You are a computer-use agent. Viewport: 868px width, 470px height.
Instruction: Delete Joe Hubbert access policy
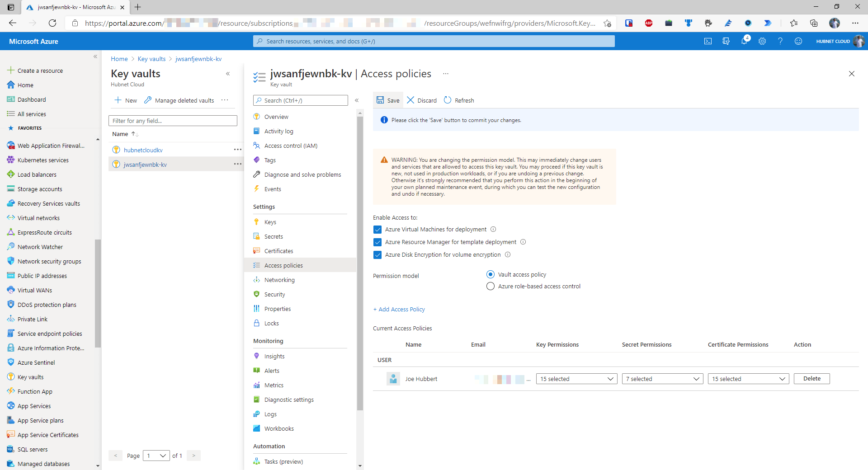[x=812, y=379]
